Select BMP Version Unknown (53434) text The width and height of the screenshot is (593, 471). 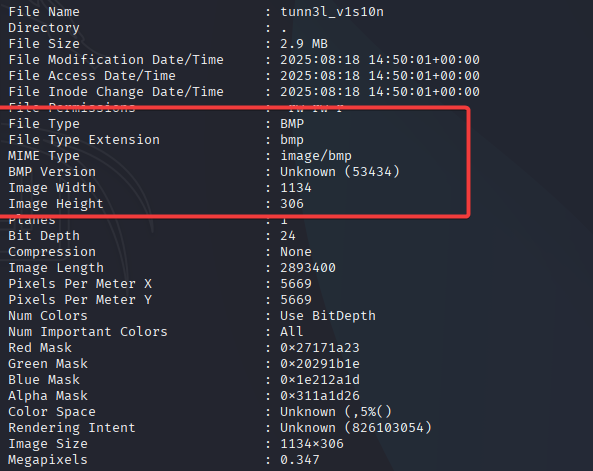click(340, 172)
